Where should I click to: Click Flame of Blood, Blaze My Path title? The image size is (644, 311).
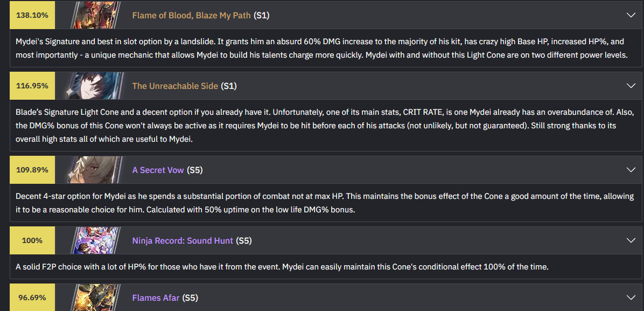pyautogui.click(x=191, y=16)
